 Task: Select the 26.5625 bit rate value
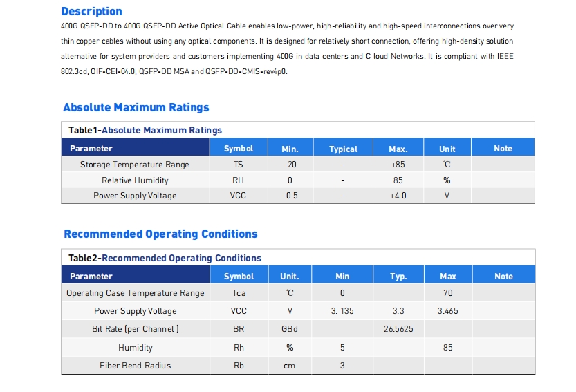click(398, 329)
